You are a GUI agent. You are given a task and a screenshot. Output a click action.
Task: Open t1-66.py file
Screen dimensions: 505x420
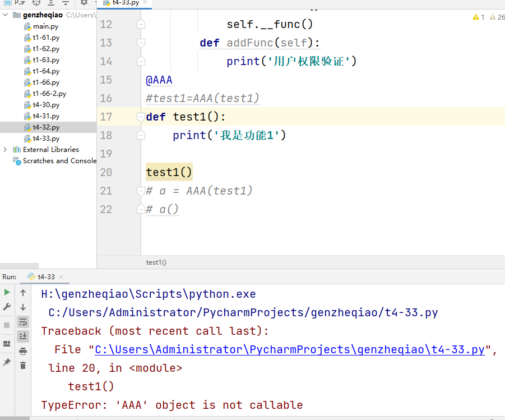pyautogui.click(x=46, y=82)
